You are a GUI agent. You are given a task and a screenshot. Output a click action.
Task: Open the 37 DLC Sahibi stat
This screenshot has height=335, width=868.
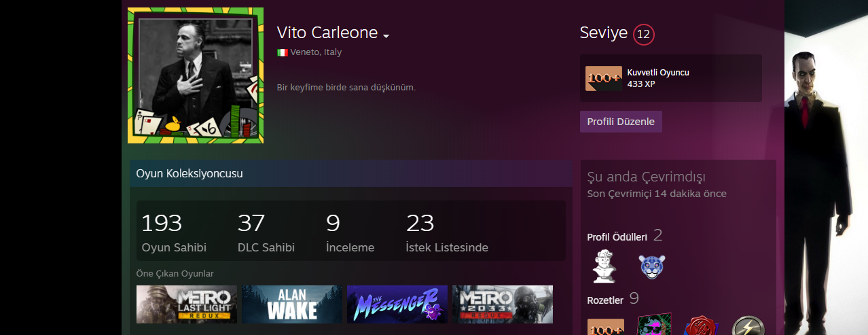pyautogui.click(x=266, y=232)
